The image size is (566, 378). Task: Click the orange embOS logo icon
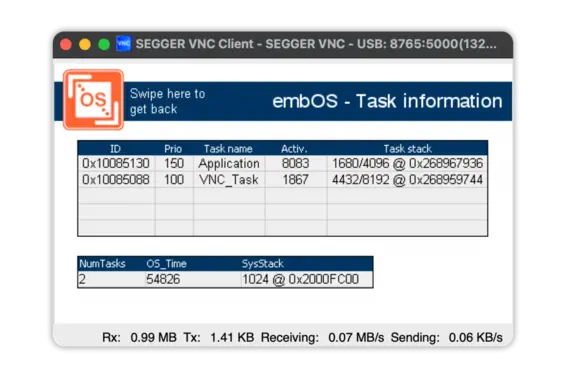tap(93, 100)
